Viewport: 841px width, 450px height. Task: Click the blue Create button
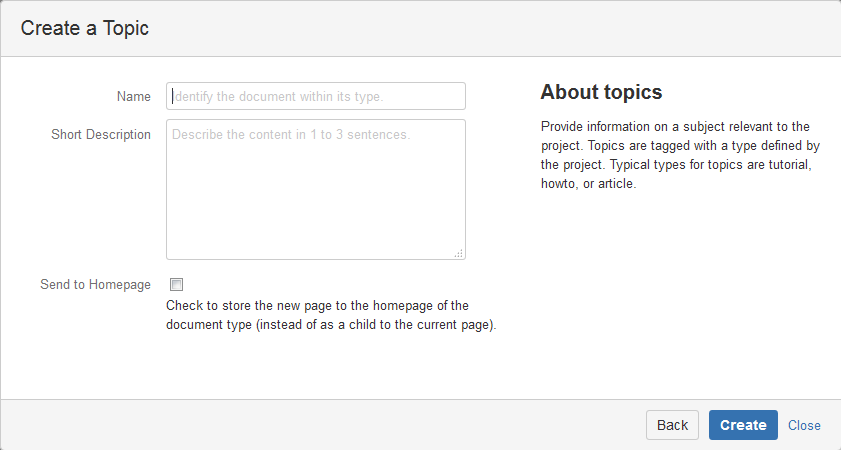743,425
